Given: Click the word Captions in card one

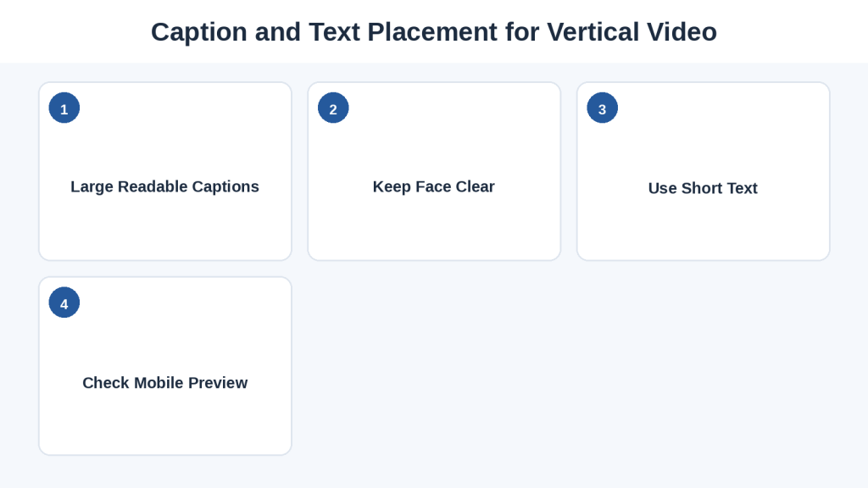Looking at the screenshot, I should tap(225, 187).
